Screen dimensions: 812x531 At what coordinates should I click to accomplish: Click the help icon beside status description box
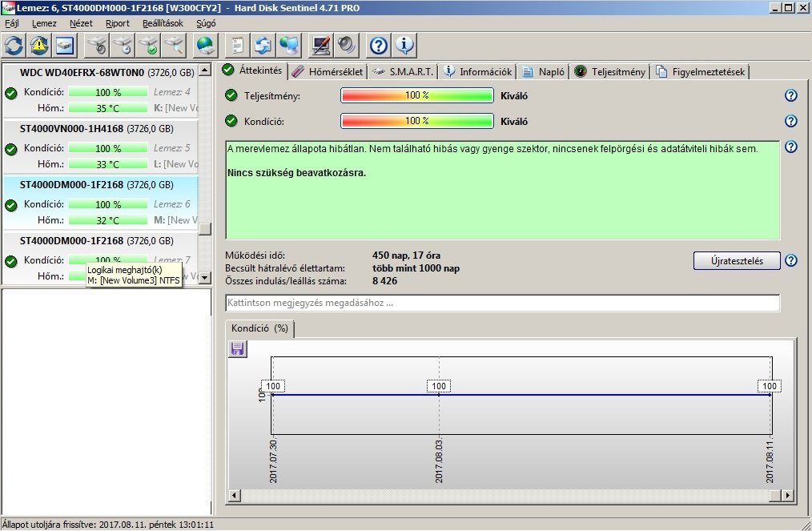[790, 147]
